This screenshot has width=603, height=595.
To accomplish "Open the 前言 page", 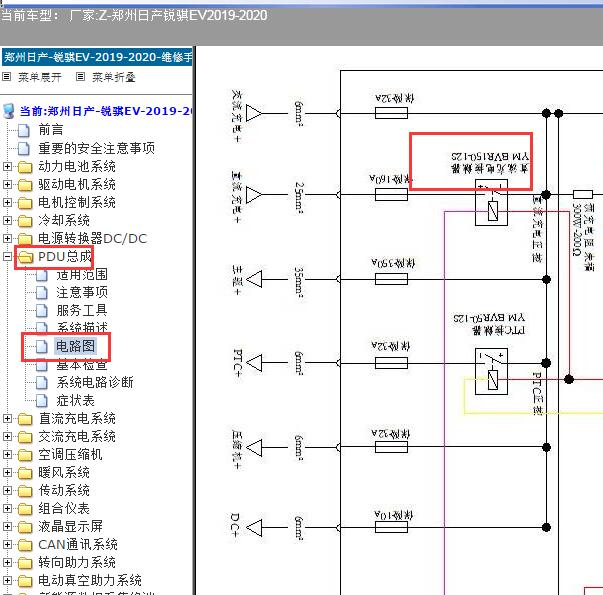I will pyautogui.click(x=50, y=130).
